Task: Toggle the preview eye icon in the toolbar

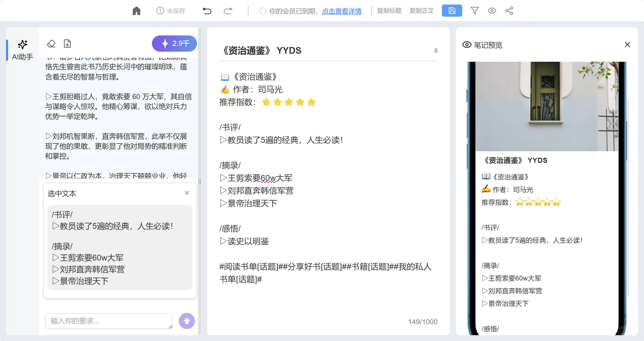Action: [x=491, y=10]
